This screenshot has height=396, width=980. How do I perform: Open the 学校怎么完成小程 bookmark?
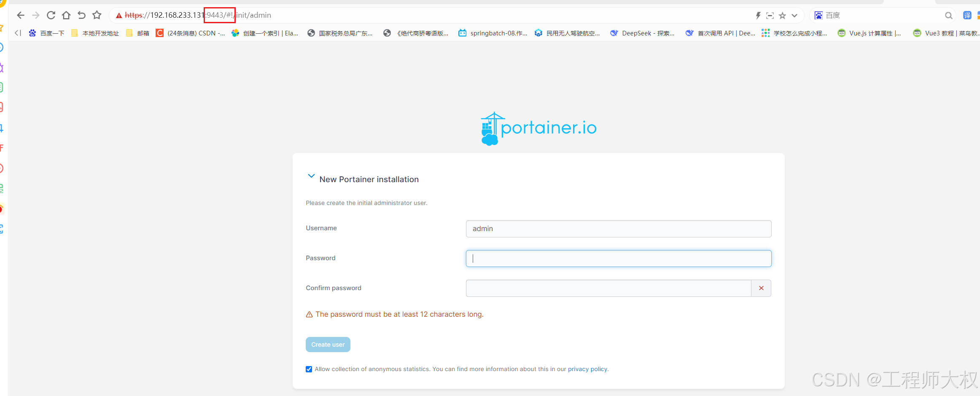pos(794,33)
